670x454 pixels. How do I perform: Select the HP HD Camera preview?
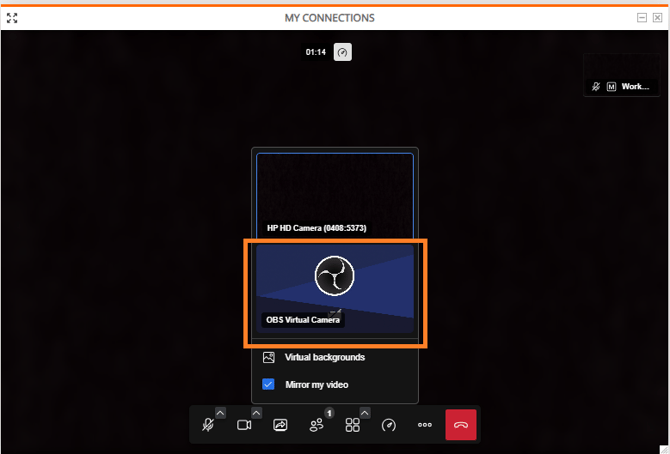[x=334, y=195]
